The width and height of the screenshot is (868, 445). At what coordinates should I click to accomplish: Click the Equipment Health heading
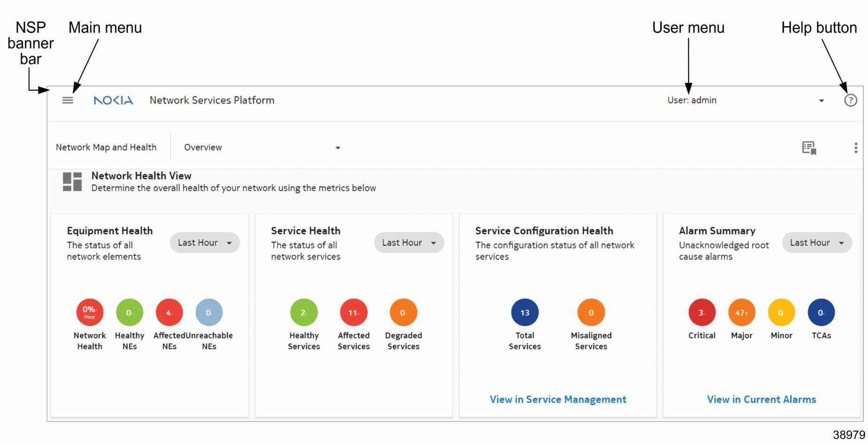[110, 231]
